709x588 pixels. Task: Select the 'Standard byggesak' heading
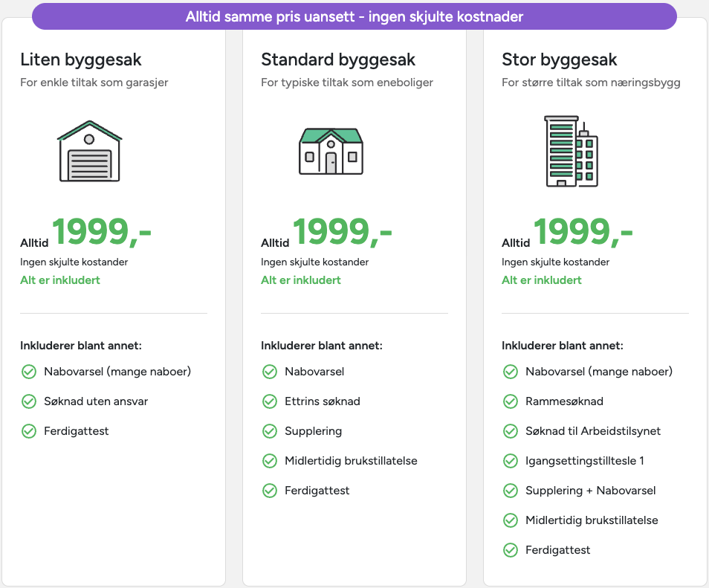click(x=338, y=59)
